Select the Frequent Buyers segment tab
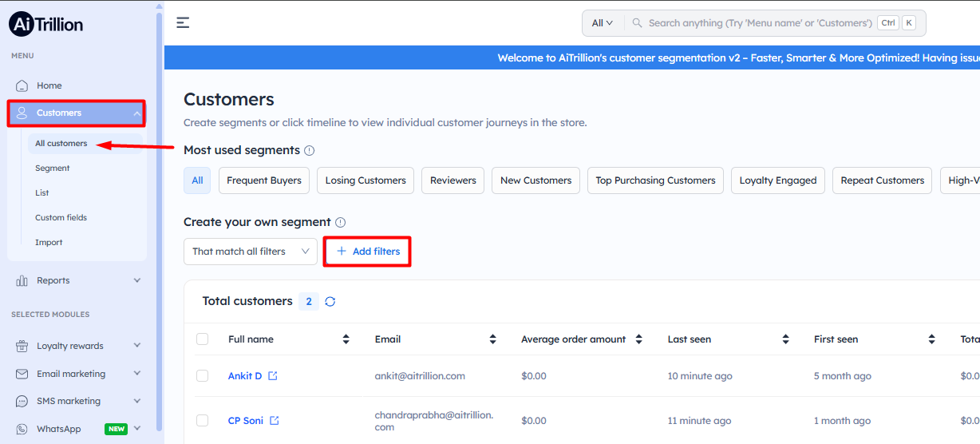This screenshot has width=980, height=444. click(264, 180)
